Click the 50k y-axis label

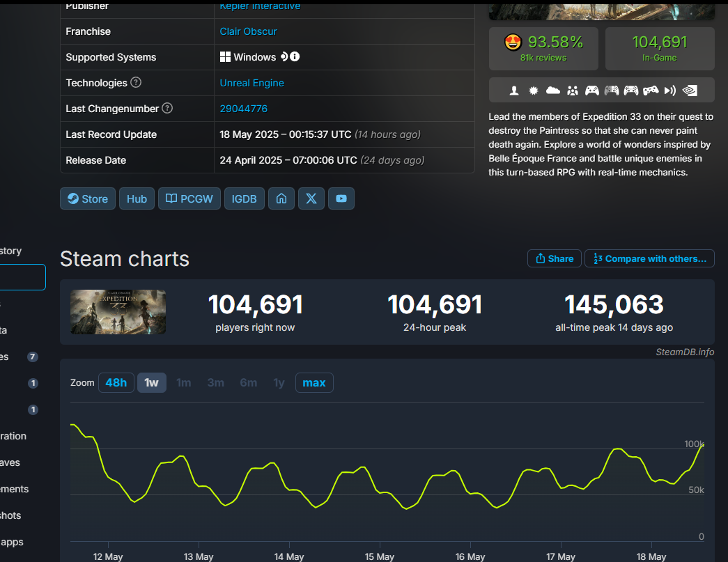696,490
